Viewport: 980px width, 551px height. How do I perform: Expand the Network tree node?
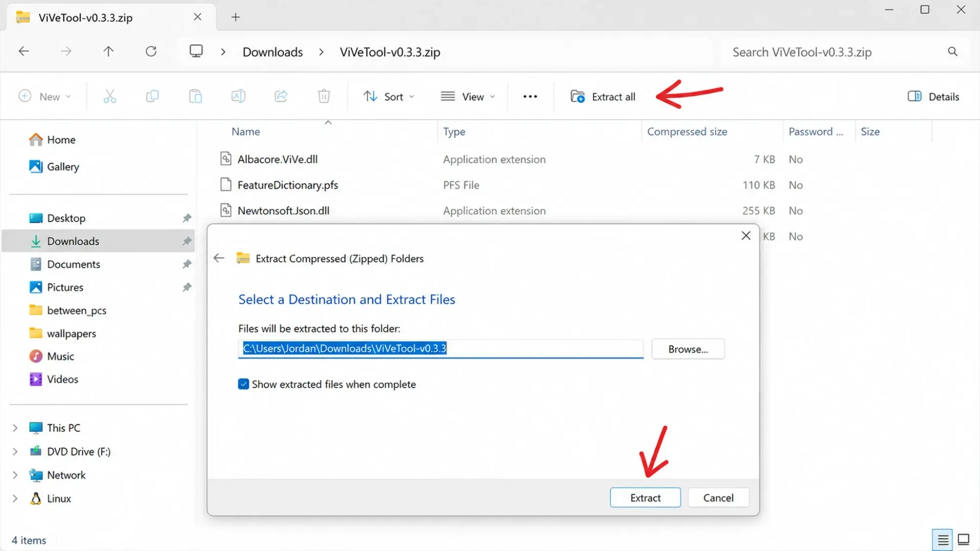15,475
